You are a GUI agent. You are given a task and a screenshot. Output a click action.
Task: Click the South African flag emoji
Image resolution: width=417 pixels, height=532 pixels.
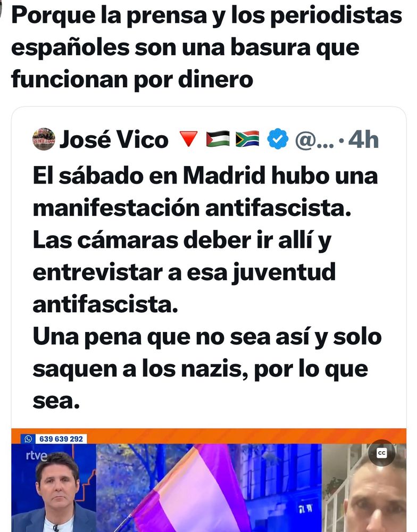pos(247,139)
